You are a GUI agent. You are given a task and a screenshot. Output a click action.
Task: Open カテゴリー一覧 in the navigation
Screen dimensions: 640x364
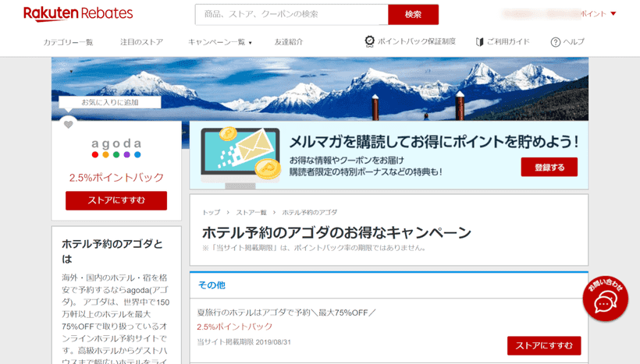tap(68, 42)
